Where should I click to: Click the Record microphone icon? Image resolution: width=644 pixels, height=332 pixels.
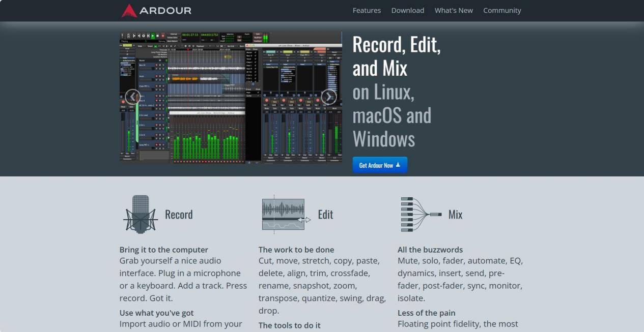point(140,214)
